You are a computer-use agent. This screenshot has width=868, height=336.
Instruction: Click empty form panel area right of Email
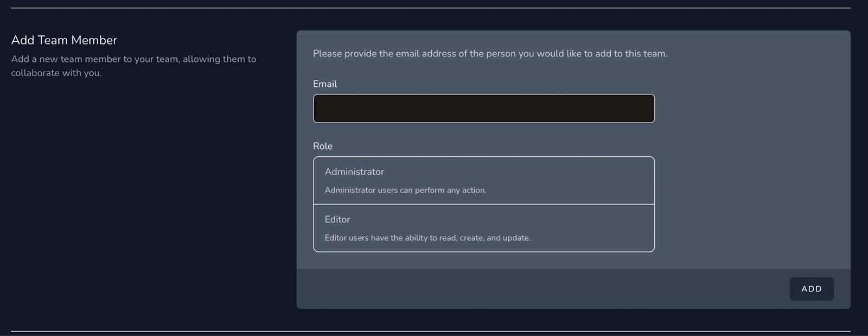point(751,109)
